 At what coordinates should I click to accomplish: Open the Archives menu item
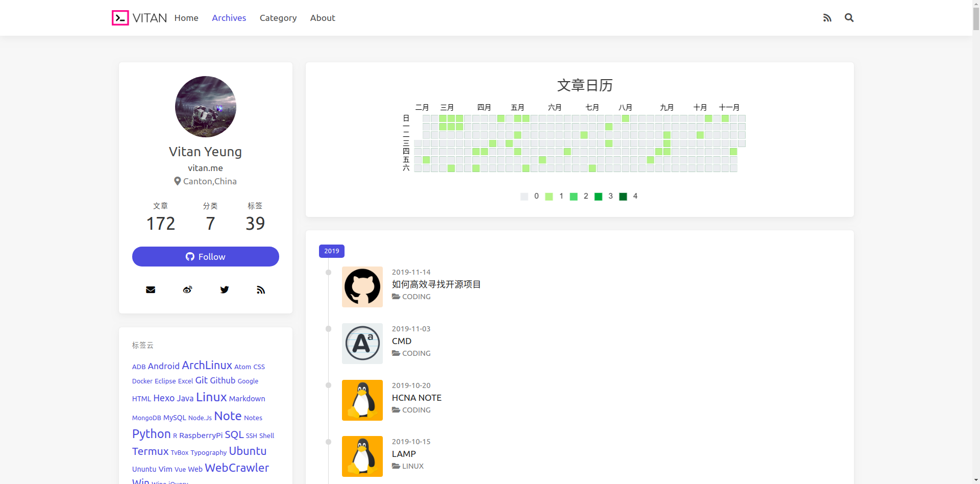229,18
